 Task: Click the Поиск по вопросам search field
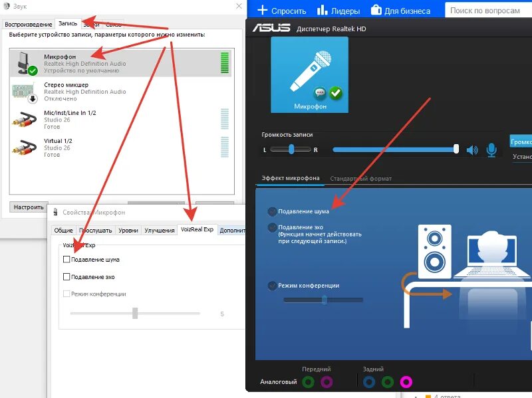coord(489,11)
